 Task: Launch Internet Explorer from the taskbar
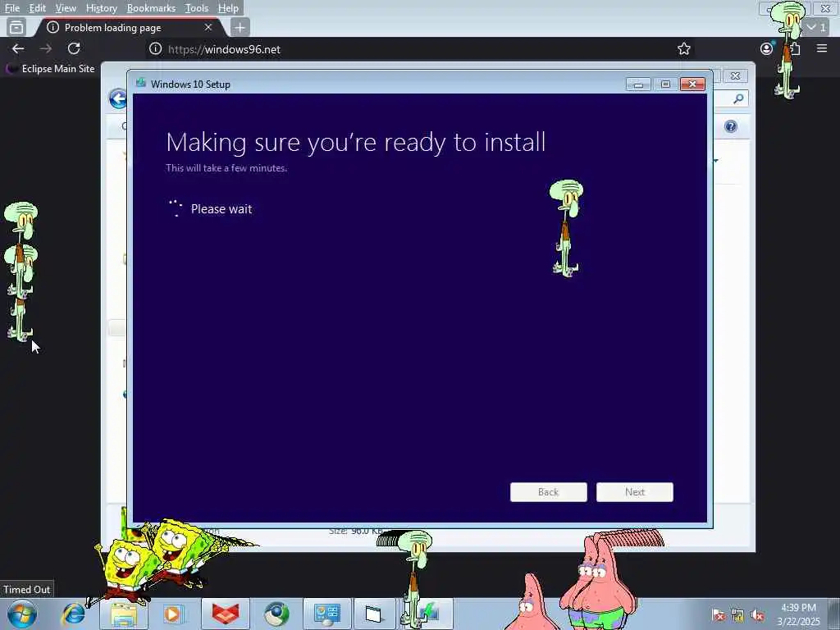point(74,614)
